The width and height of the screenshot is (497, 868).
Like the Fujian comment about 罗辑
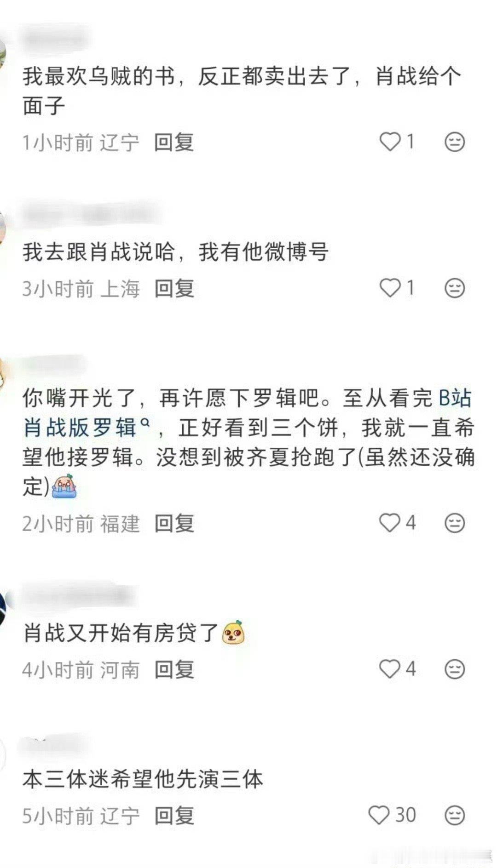390,523
